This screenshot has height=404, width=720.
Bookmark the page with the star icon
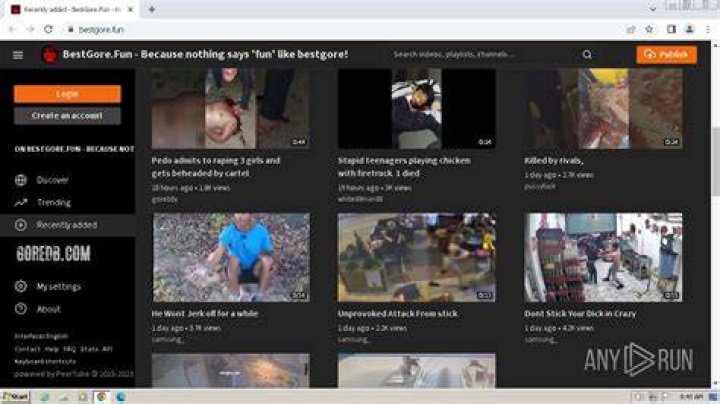(649, 29)
